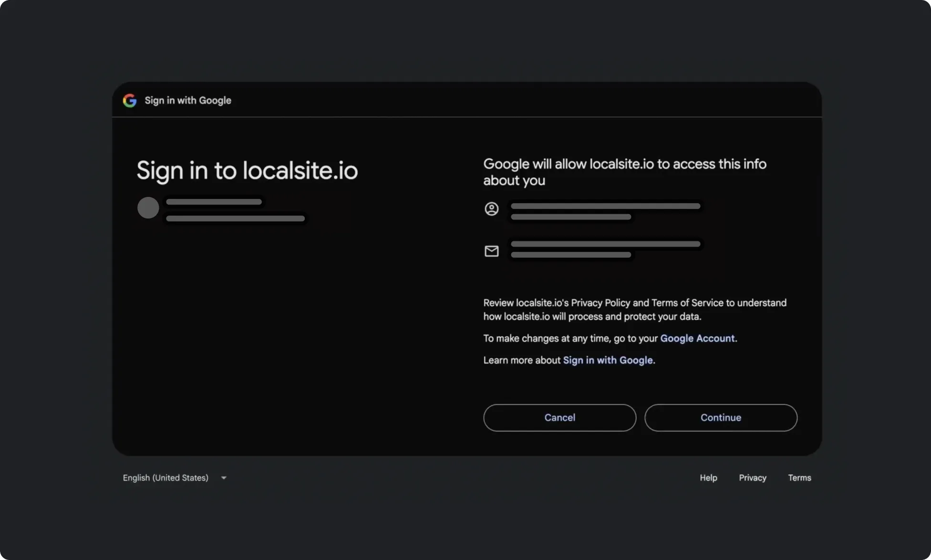This screenshot has width=931, height=560.
Task: Click the "Sign in with Google" header text
Action: pos(188,100)
